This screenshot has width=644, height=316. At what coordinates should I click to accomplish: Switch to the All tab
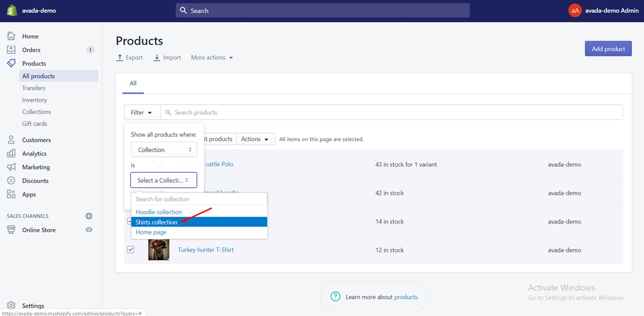[133, 83]
